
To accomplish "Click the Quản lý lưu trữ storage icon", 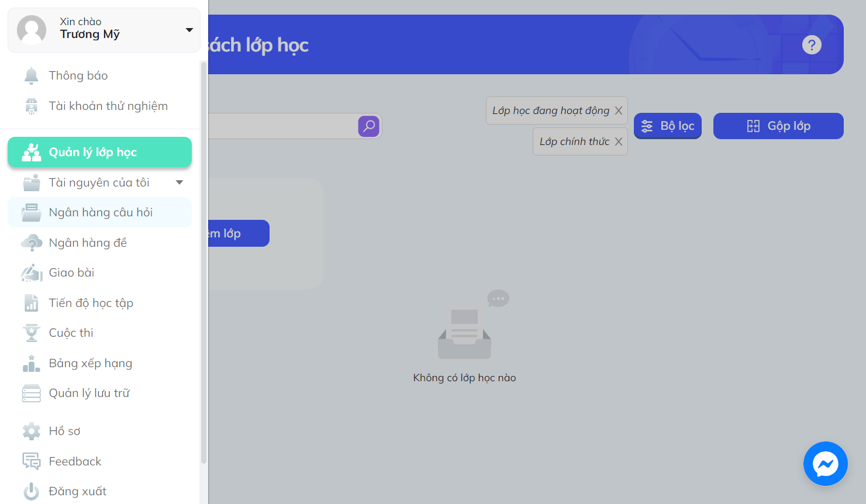I will click(32, 393).
